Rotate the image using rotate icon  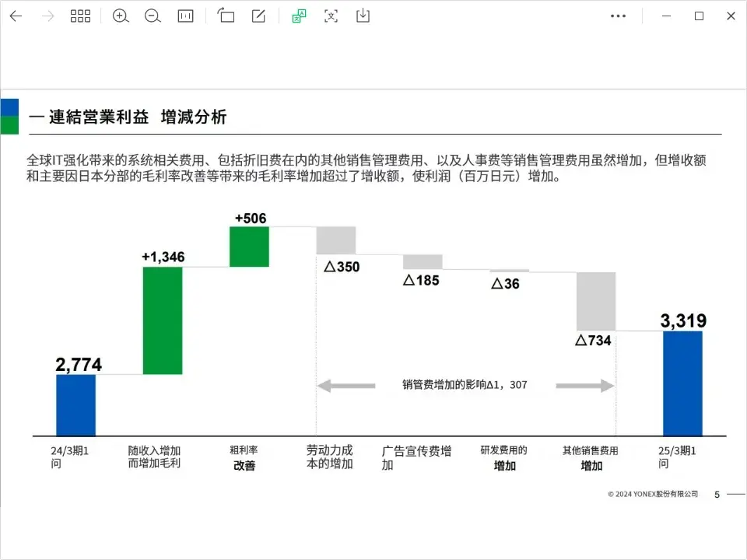(226, 16)
